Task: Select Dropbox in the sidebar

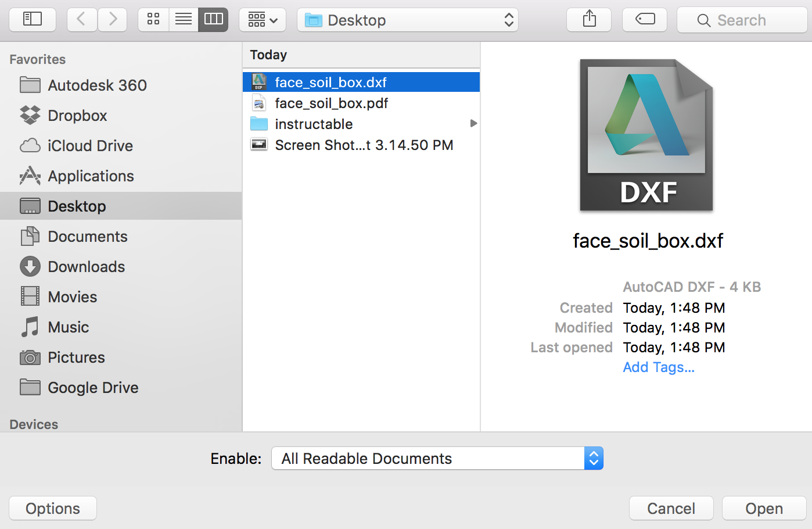Action: (x=121, y=116)
